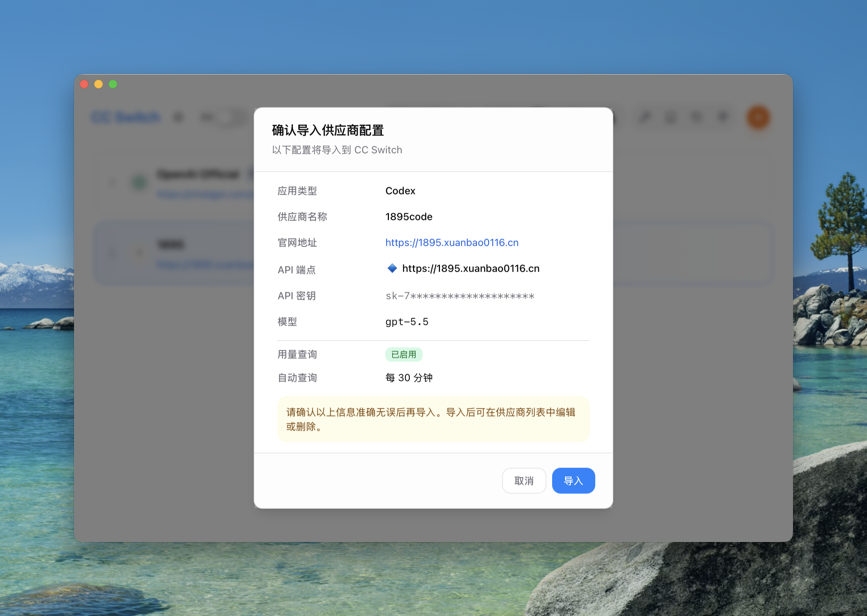Click the dialog title 确认导入供应商配置
The width and height of the screenshot is (867, 616).
(328, 130)
